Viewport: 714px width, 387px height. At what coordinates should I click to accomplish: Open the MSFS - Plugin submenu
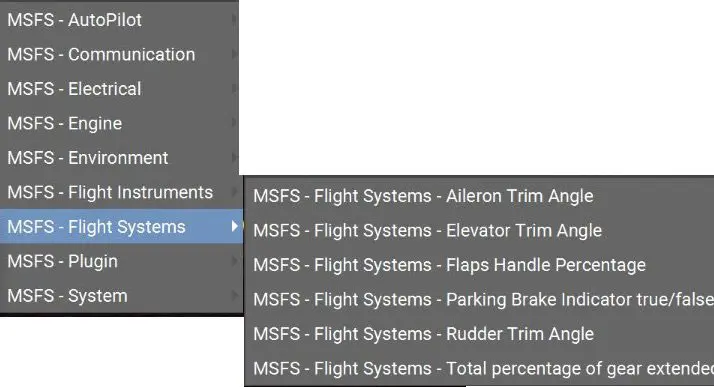[x=121, y=261]
